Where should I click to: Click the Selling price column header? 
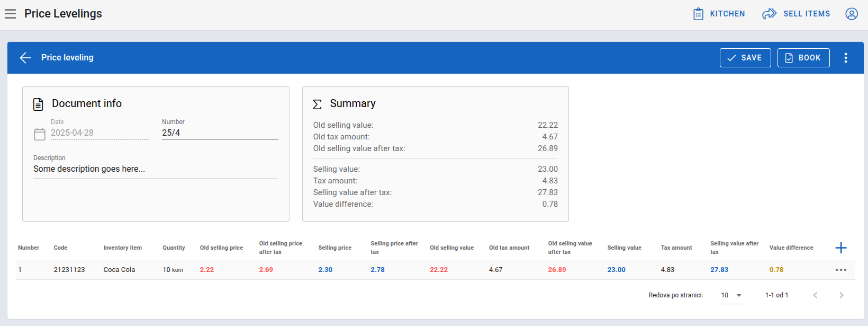click(334, 248)
